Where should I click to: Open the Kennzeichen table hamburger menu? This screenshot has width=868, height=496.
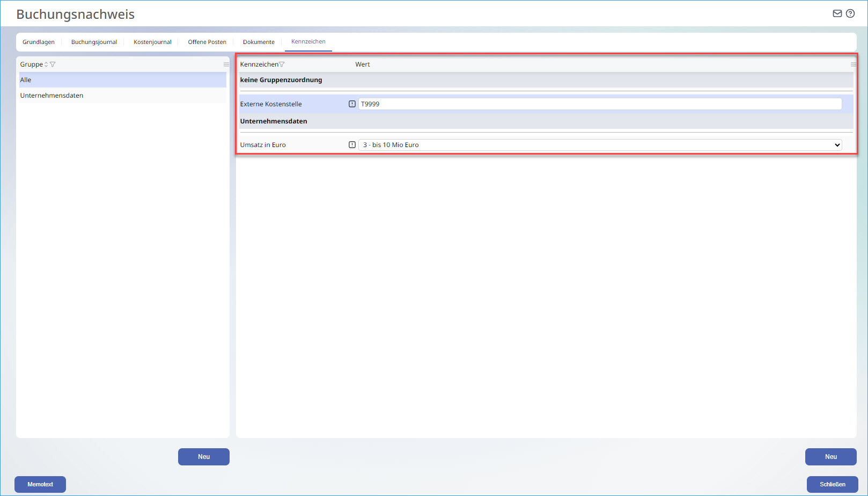853,64
